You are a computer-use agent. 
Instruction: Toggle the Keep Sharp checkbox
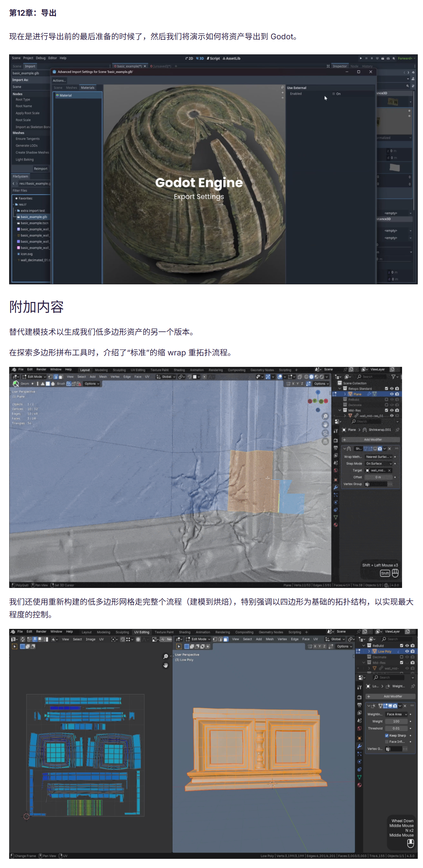[387, 736]
